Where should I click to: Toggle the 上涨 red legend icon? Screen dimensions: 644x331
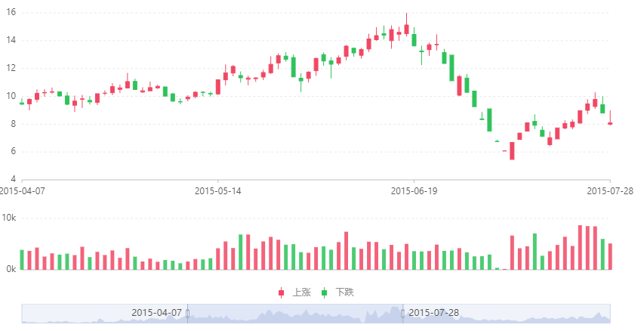(282, 292)
